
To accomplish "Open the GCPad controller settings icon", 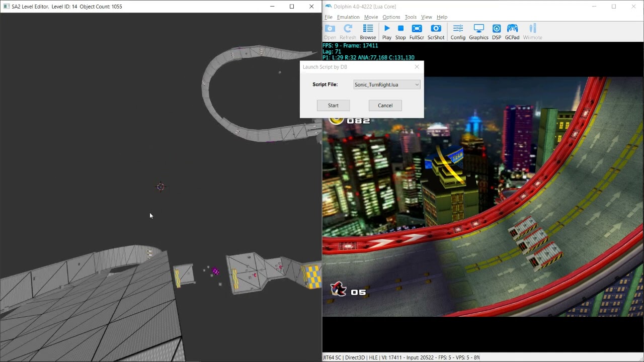I will tap(512, 32).
